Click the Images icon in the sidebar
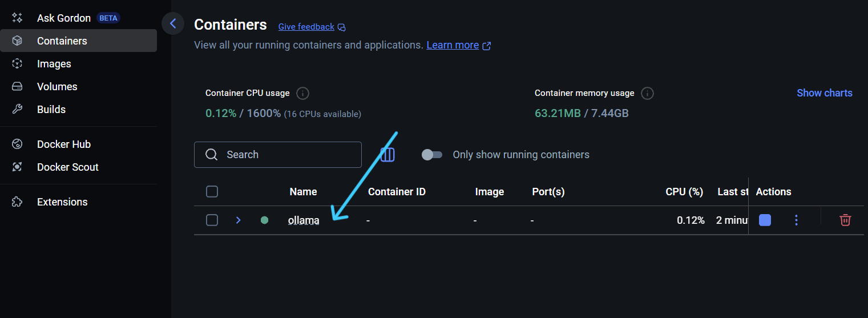Screen dimensions: 868x318 pyautogui.click(x=17, y=64)
